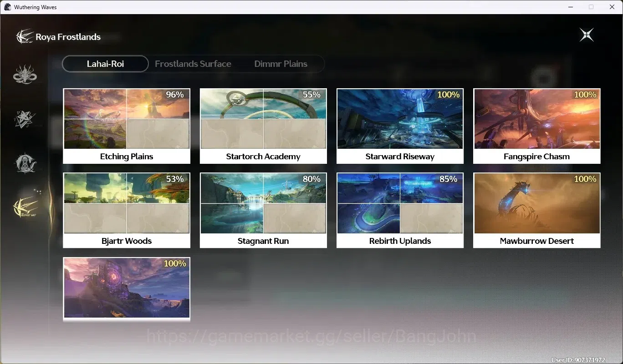Image resolution: width=623 pixels, height=364 pixels.
Task: Open the Starward Riseway area thumbnail
Action: [400, 119]
